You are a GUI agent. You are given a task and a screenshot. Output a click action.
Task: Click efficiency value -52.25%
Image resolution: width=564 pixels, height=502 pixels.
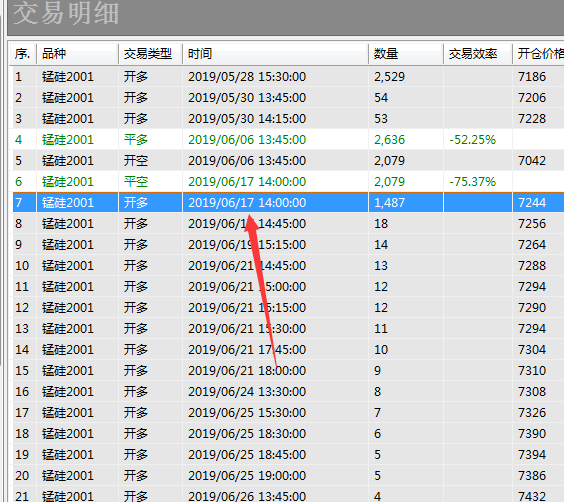(x=473, y=140)
